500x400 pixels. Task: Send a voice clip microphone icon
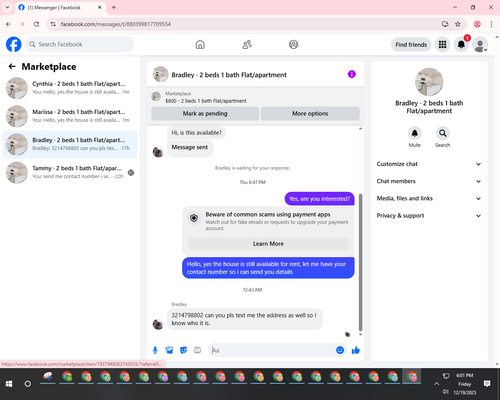[155, 350]
